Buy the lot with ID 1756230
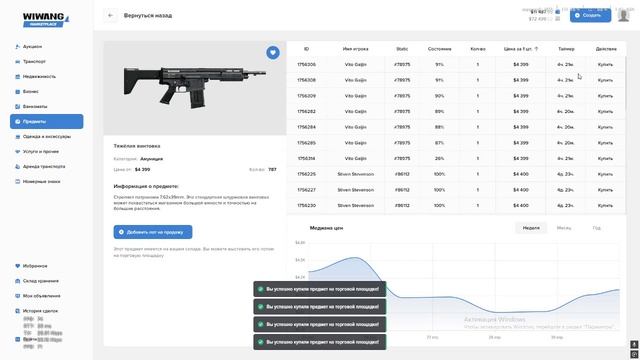The image size is (640, 360). [x=605, y=205]
